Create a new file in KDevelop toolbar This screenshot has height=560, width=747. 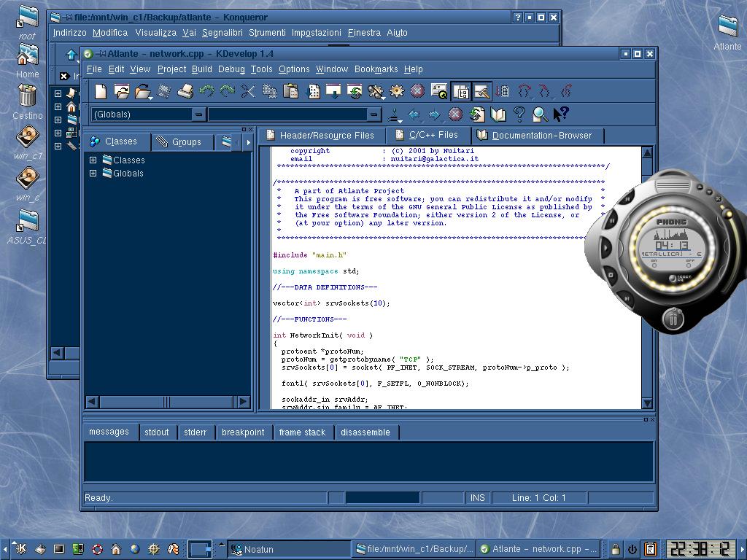101,91
